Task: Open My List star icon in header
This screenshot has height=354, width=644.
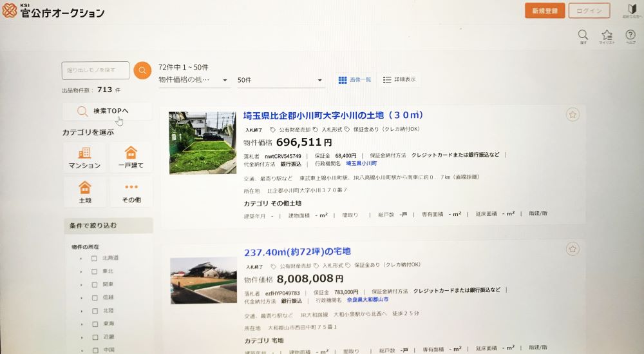Action: [607, 37]
